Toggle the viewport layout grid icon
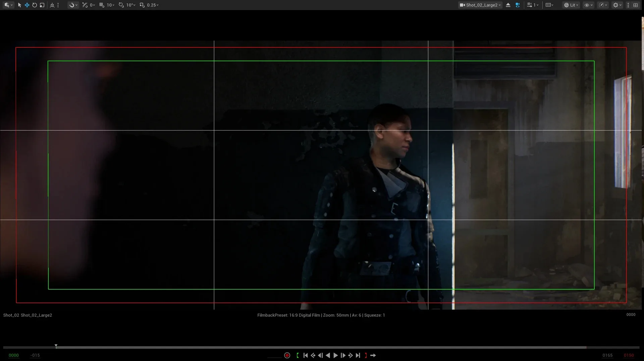The height and width of the screenshot is (361, 644). [x=636, y=5]
